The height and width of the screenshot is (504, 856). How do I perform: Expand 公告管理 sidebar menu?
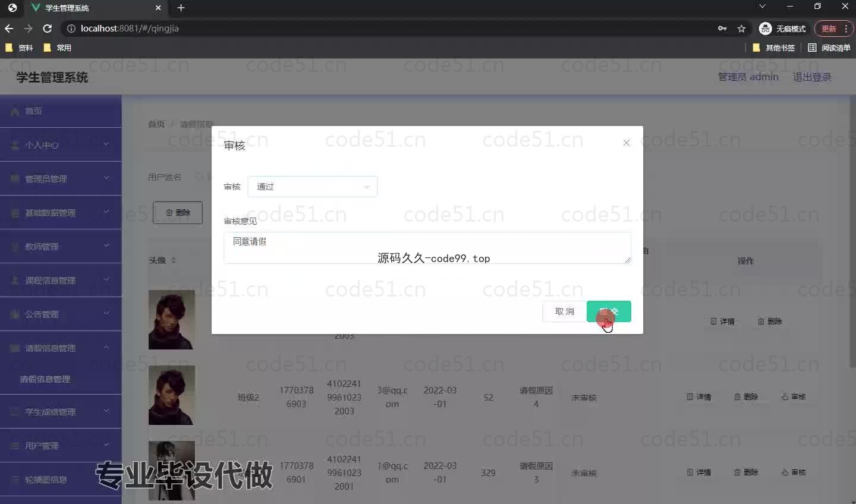61,314
